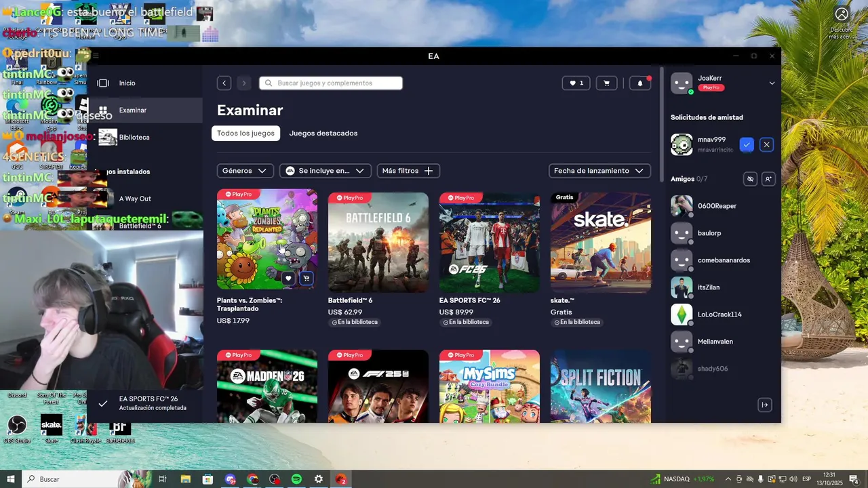Open Battlefield 6 in installed games list
The height and width of the screenshot is (488, 868).
point(145,226)
